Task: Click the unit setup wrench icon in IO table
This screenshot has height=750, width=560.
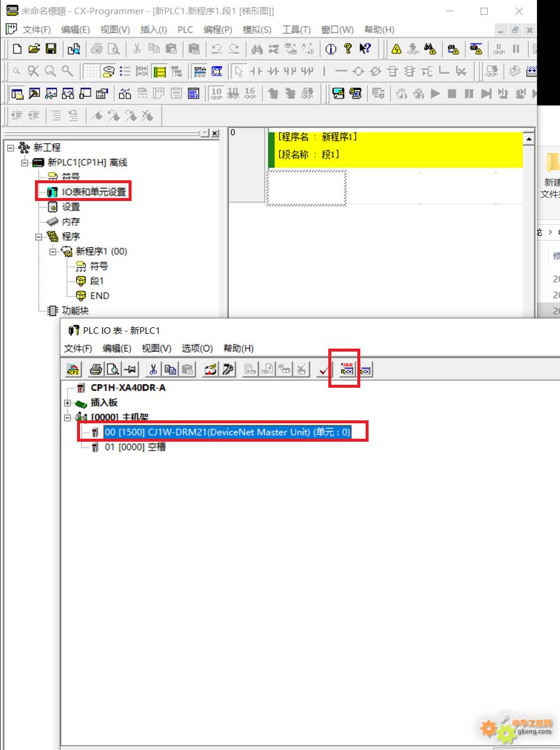Action: [228, 370]
